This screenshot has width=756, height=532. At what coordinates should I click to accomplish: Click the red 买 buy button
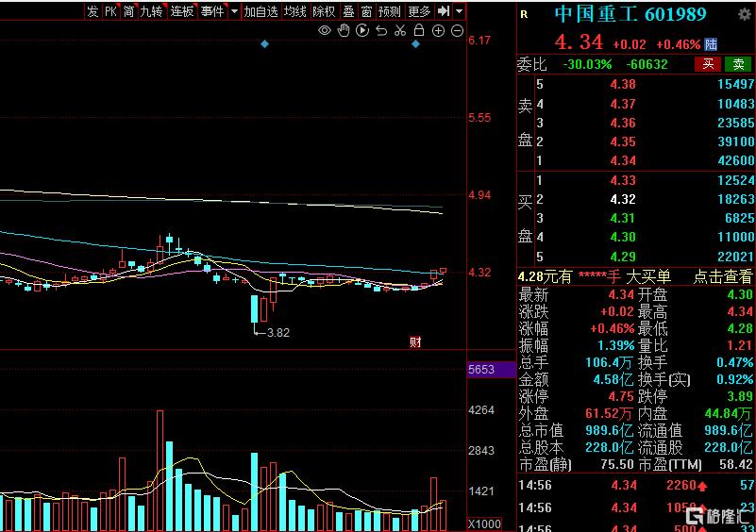[x=708, y=64]
